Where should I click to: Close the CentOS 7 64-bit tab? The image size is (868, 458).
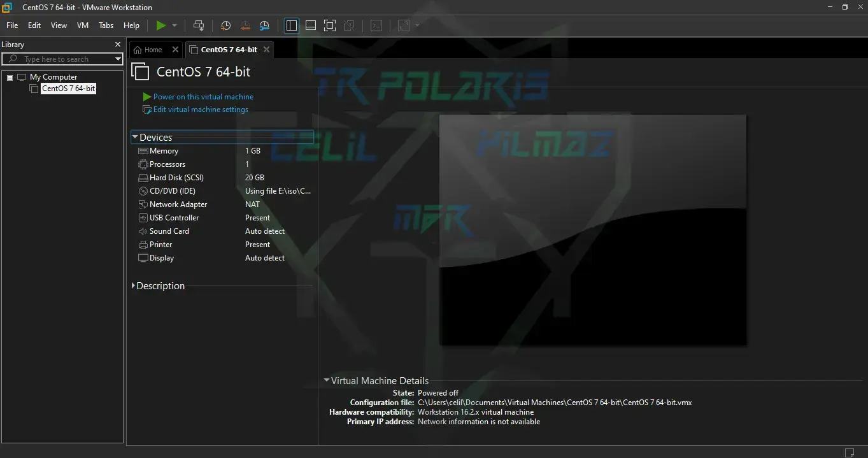(x=266, y=50)
